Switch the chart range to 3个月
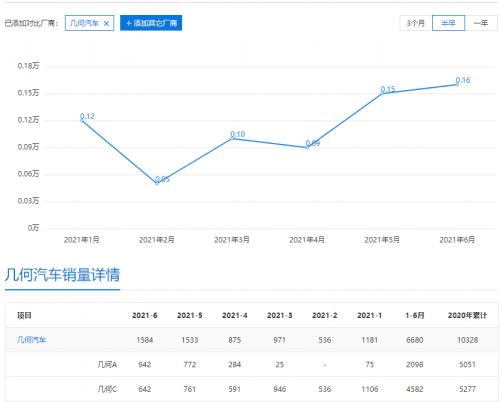 [416, 23]
